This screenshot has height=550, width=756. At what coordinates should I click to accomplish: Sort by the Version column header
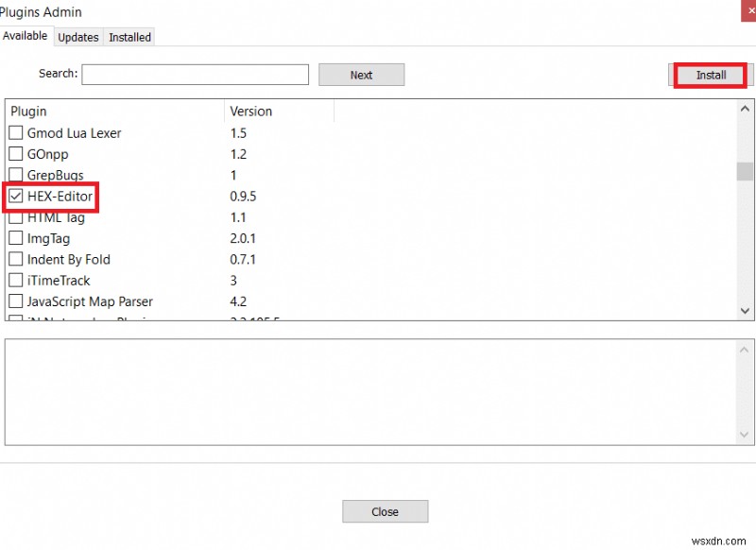click(x=279, y=112)
